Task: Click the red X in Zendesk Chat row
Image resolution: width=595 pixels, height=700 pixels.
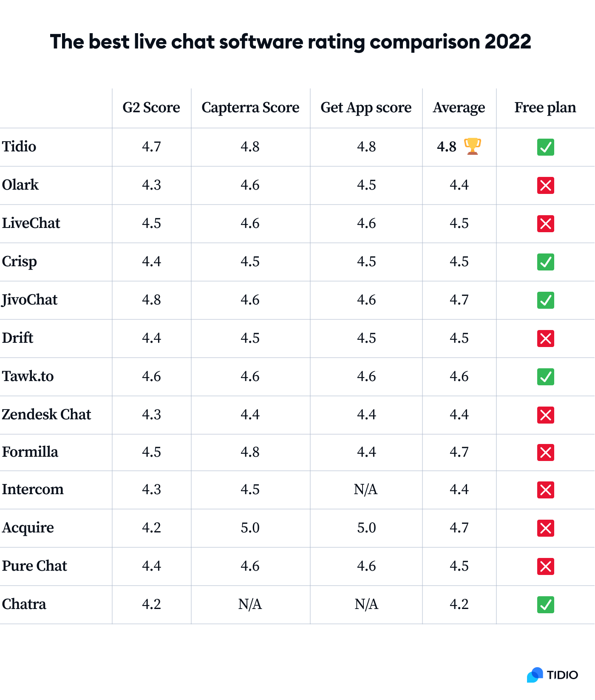Action: 545,415
